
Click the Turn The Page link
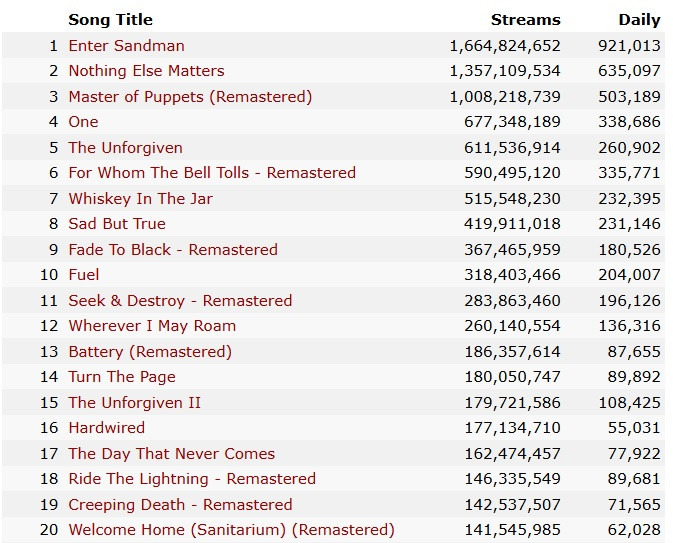pyautogui.click(x=121, y=376)
